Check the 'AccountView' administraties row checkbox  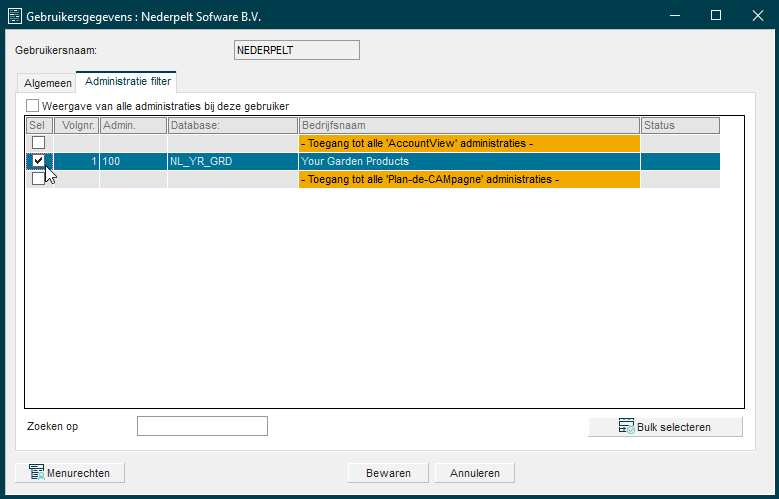38,143
